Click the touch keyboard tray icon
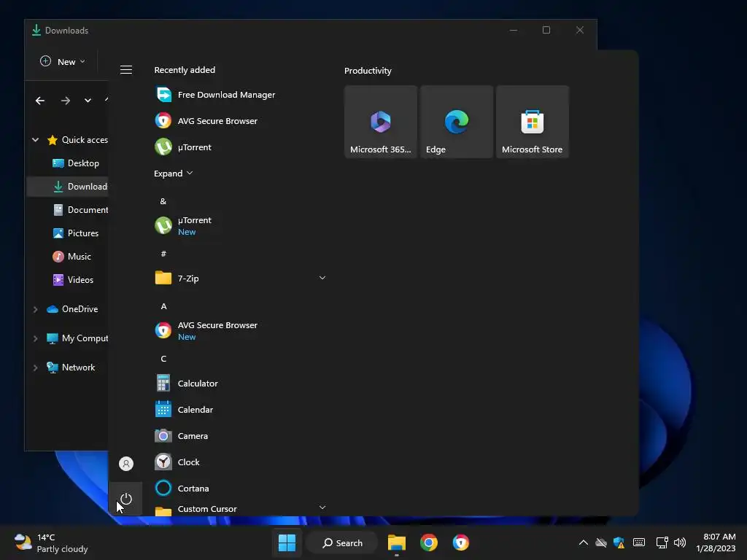The image size is (747, 560). tap(639, 542)
